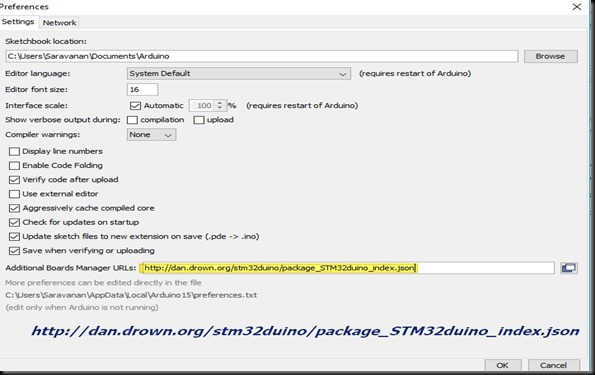Click the Browse button for sketchbook location

click(551, 56)
